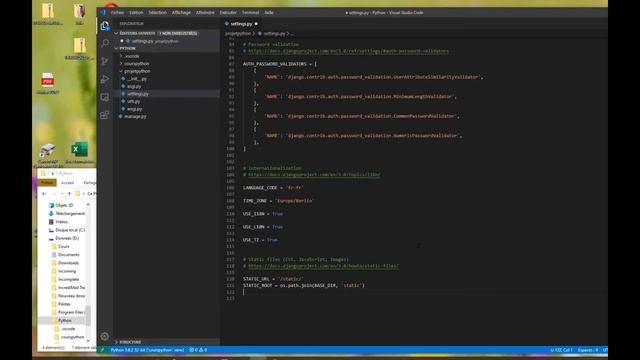Open the Search view in the activity bar
Viewport: 640px width, 360px height.
(x=105, y=43)
